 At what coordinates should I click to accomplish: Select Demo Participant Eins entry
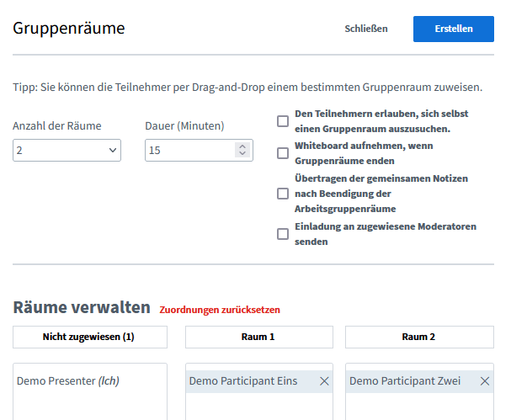(243, 381)
